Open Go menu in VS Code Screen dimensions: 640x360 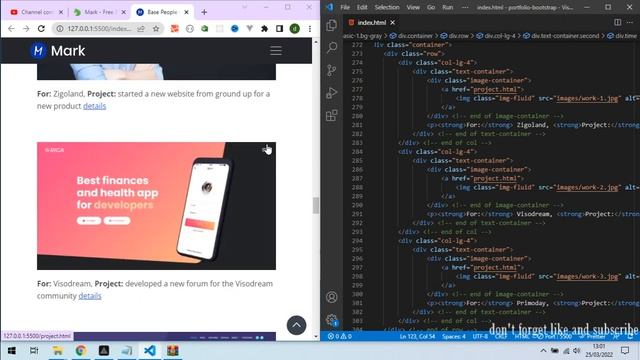click(431, 7)
